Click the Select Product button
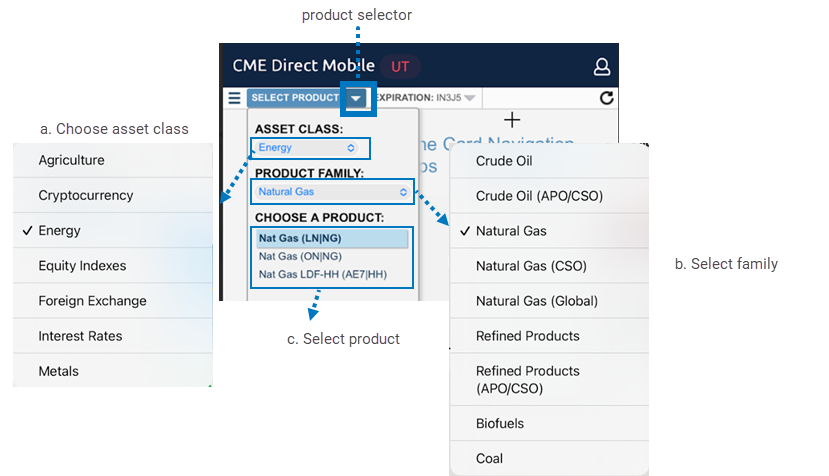 point(294,98)
